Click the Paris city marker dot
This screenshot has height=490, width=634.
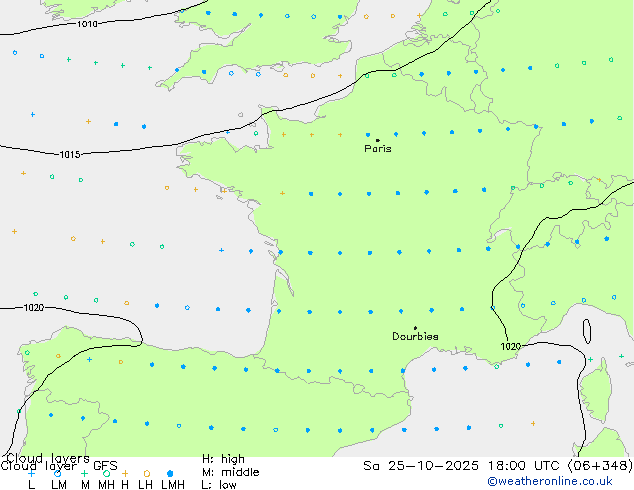[378, 140]
